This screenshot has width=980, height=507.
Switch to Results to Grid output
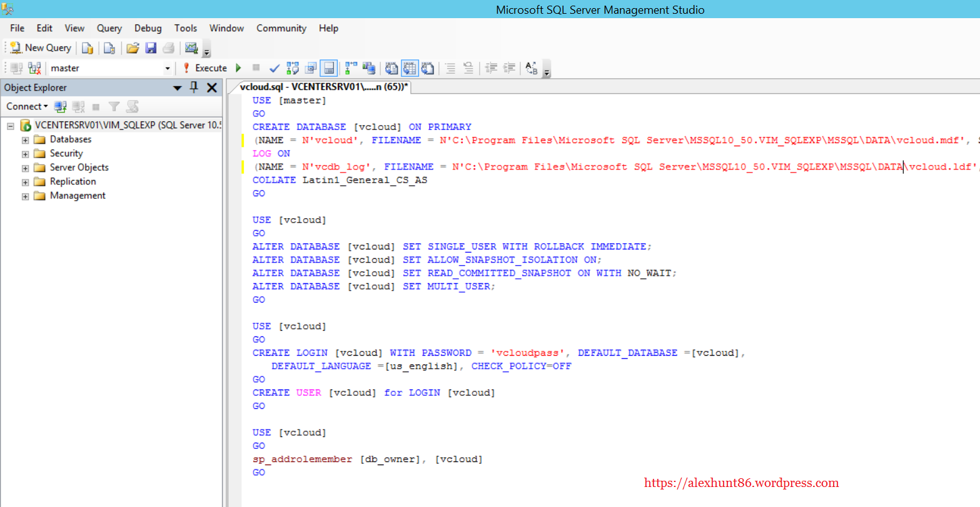coord(410,68)
